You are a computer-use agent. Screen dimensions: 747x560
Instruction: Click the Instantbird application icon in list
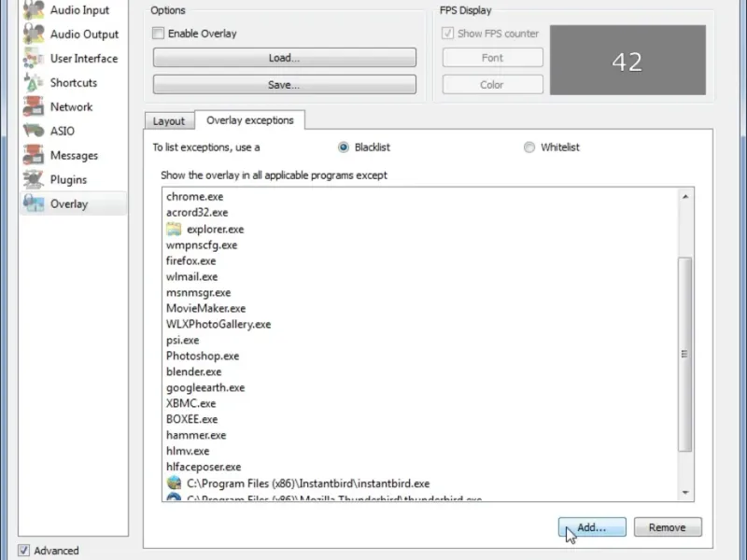(174, 483)
